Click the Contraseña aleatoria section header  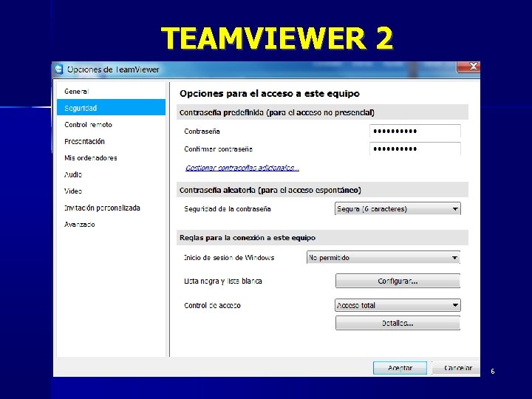[x=322, y=190]
